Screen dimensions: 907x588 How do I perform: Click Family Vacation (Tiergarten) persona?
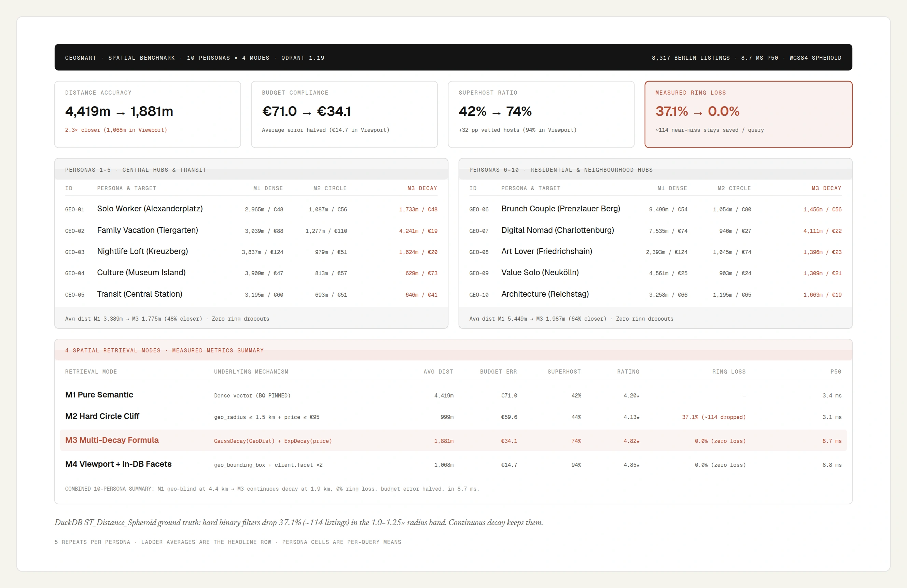148,230
